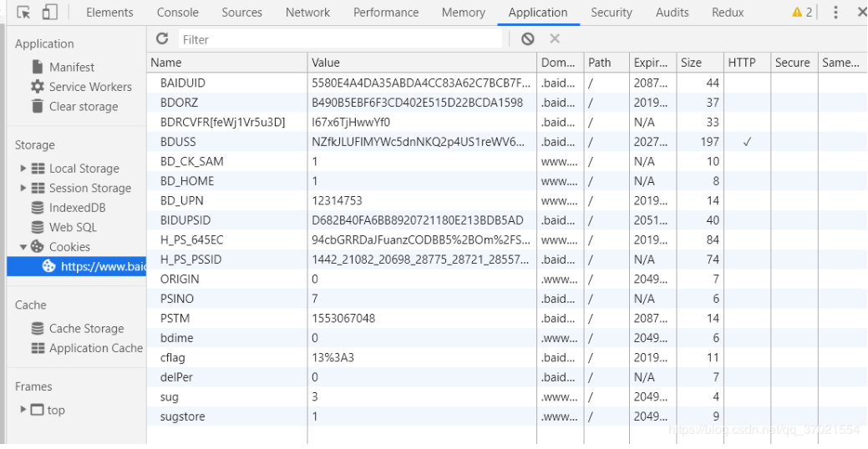Click the Application Cache grid icon

pyautogui.click(x=38, y=348)
